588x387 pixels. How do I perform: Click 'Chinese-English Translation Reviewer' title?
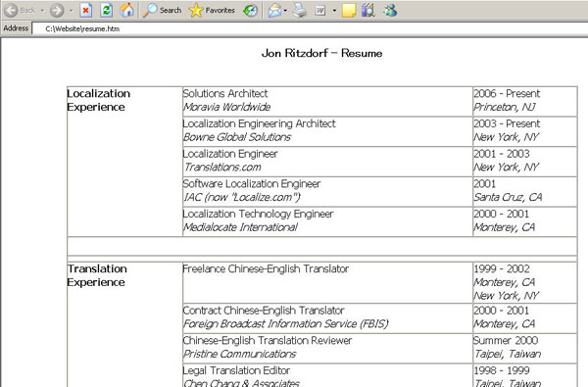point(267,341)
